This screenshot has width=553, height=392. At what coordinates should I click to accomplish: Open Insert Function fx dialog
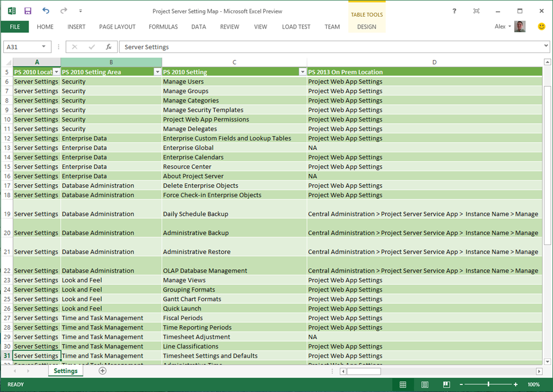109,47
